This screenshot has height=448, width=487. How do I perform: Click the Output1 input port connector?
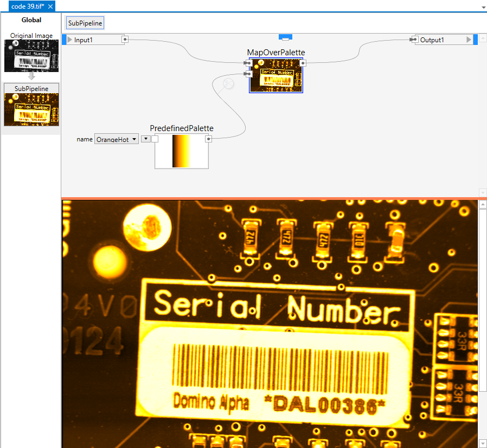click(414, 40)
